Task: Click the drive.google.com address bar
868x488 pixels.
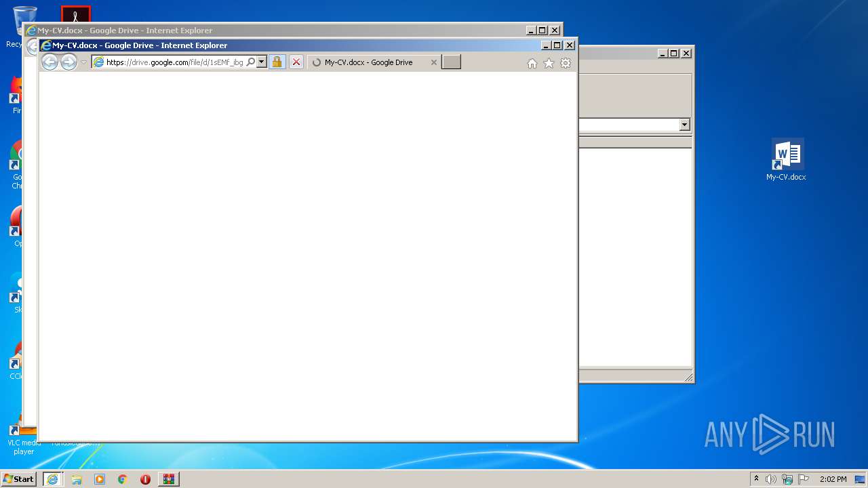Action: point(174,62)
